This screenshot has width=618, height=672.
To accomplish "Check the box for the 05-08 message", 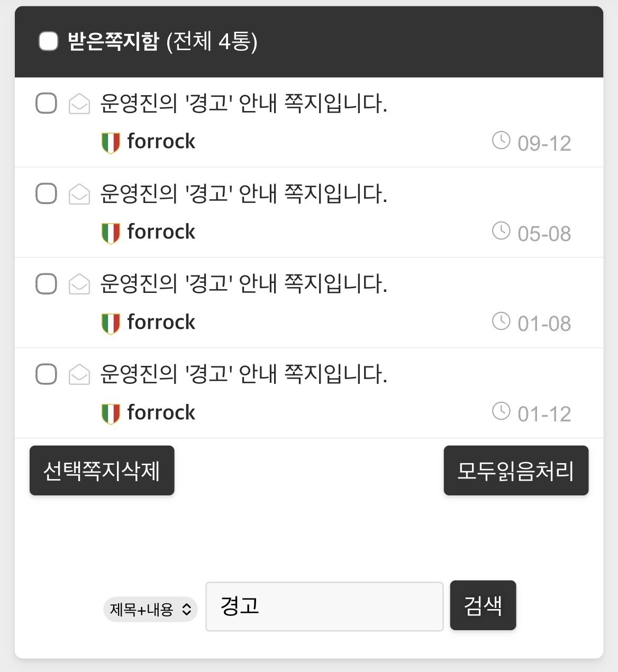I will point(46,194).
